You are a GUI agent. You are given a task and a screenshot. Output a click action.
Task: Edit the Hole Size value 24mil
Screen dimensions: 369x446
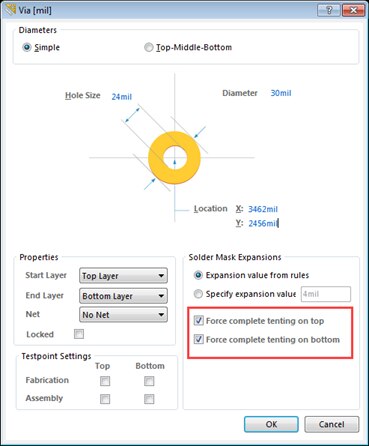coord(122,97)
